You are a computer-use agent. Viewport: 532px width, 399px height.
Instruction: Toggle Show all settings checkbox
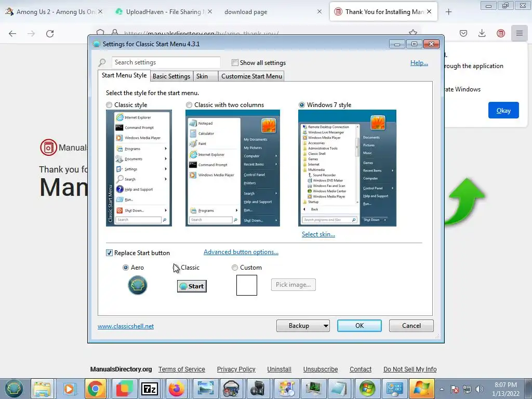pos(235,63)
